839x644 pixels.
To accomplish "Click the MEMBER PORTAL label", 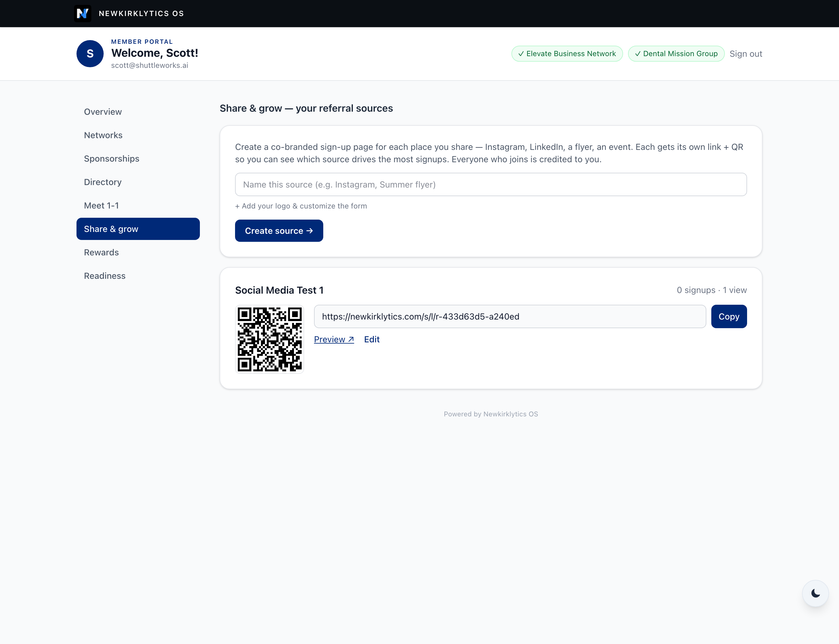I will (x=142, y=41).
